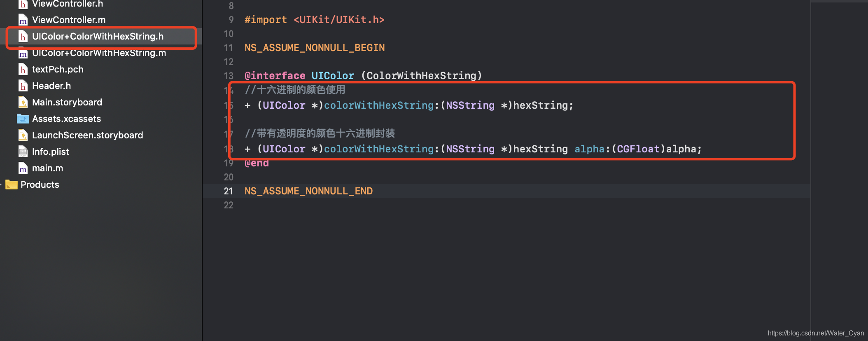Click the (CGFloat) type in method declaration
Screen dimensions: 868x341
[639, 149]
